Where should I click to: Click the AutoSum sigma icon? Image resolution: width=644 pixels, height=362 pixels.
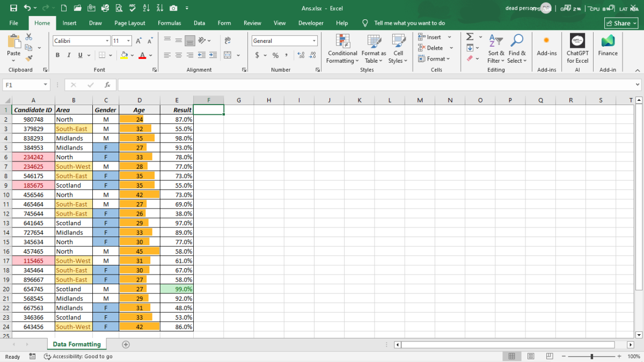tap(470, 37)
